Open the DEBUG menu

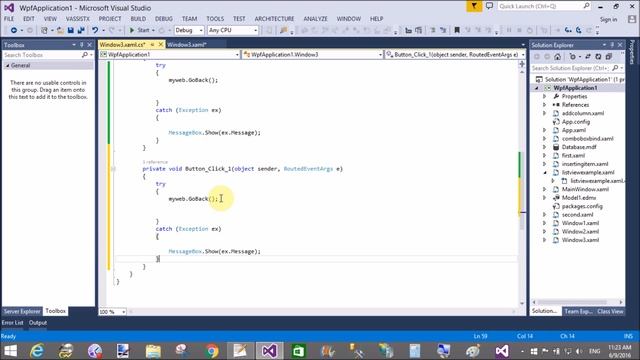pos(164,19)
